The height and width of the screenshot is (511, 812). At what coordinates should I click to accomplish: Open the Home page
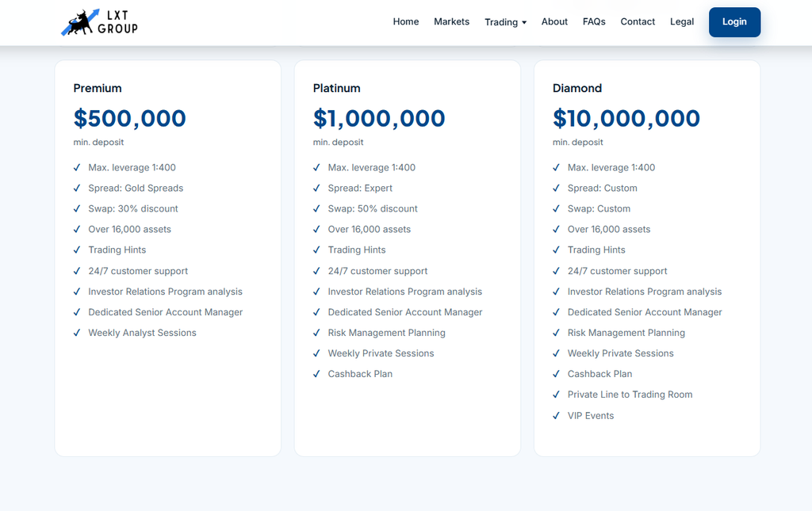(x=405, y=21)
